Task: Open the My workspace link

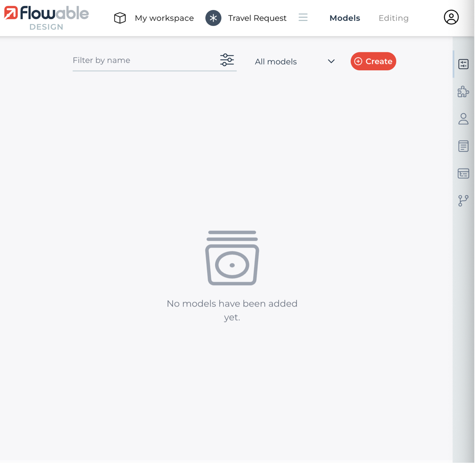Action: point(164,18)
